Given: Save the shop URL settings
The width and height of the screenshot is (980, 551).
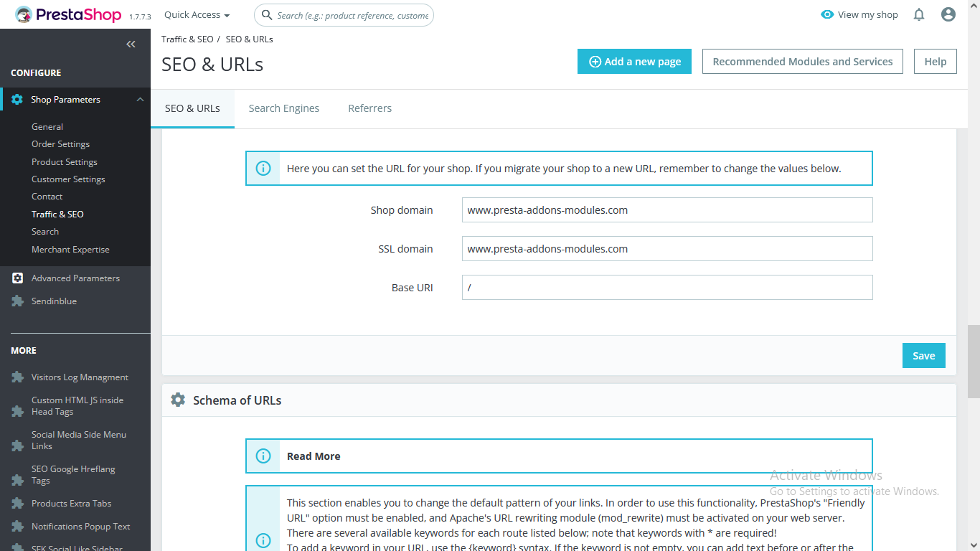Looking at the screenshot, I should point(923,356).
